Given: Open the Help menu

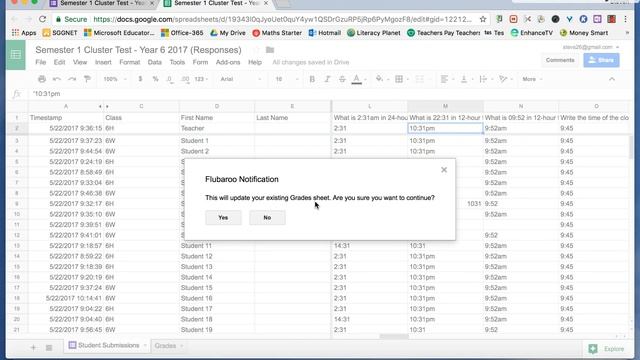Looking at the screenshot, I should pyautogui.click(x=255, y=62).
